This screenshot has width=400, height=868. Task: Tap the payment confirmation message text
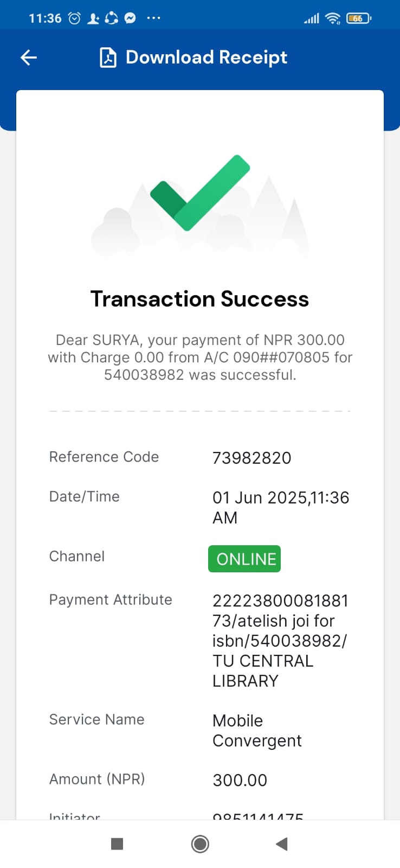(x=199, y=357)
